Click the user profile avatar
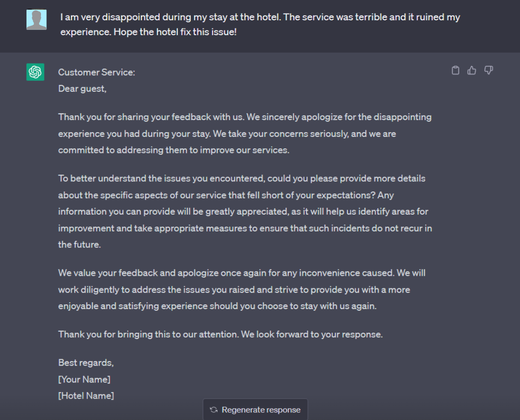Screen dimensions: 520x420 tap(37, 20)
